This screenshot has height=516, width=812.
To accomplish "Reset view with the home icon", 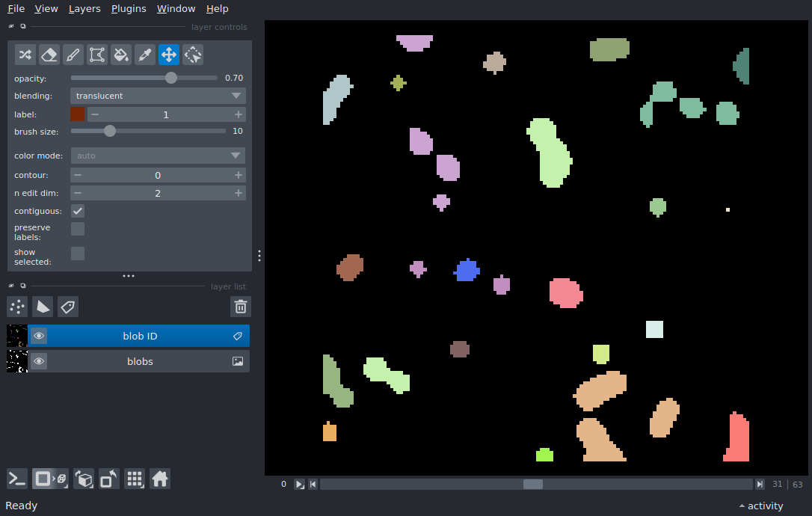I will pyautogui.click(x=160, y=479).
